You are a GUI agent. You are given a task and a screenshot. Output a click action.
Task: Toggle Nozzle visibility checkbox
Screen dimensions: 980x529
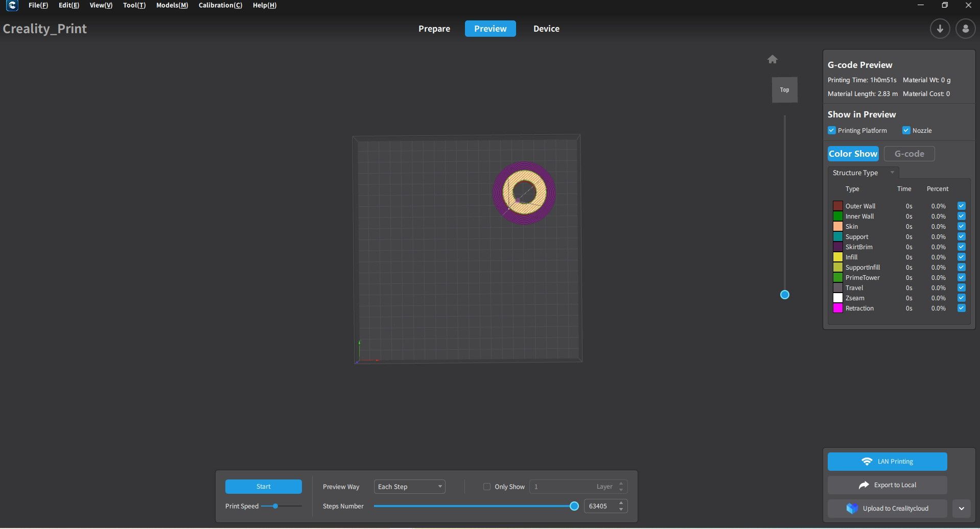click(906, 130)
